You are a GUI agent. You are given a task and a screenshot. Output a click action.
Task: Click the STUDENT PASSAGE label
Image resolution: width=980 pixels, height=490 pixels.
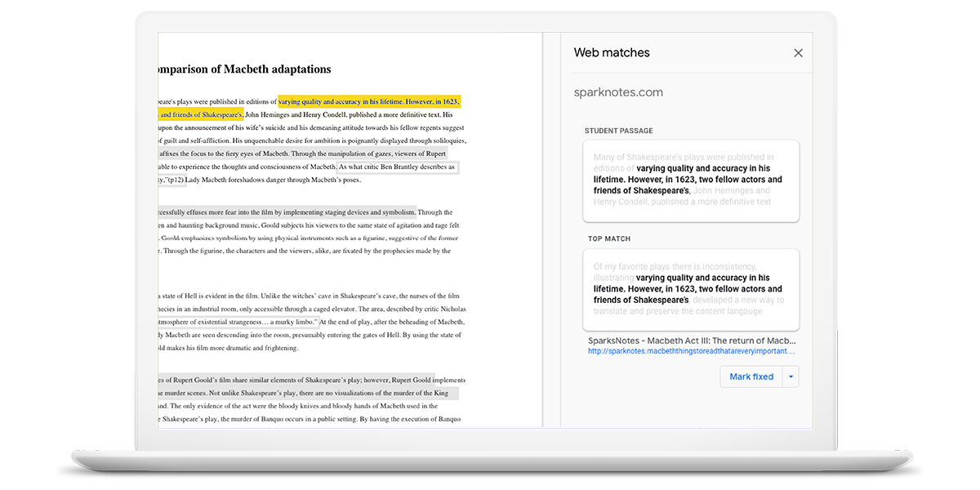618,131
